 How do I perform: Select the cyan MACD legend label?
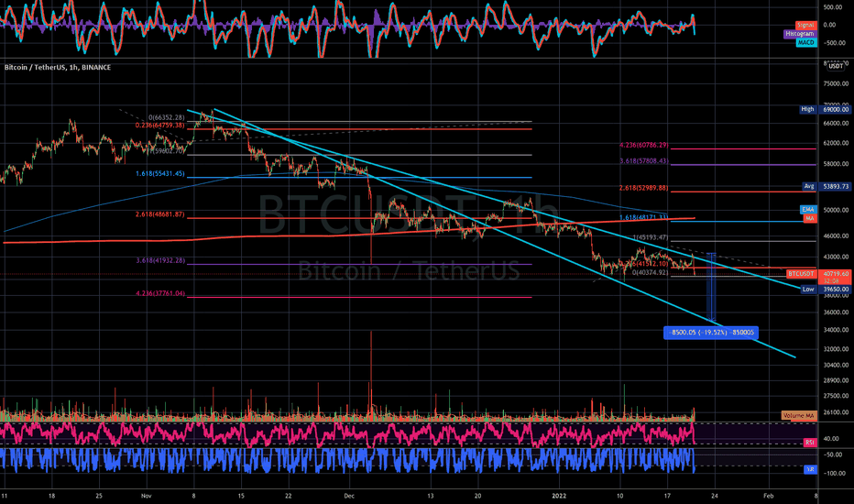[805, 42]
